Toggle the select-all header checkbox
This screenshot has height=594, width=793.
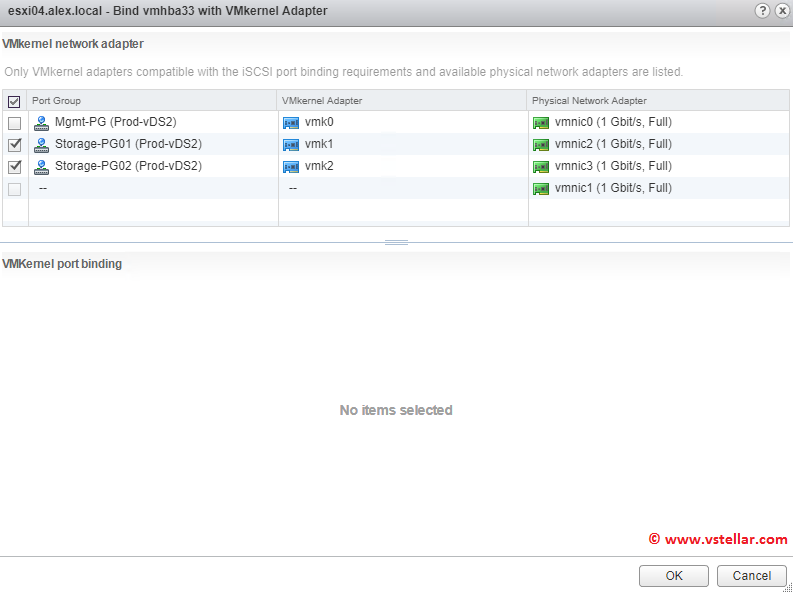[14, 102]
